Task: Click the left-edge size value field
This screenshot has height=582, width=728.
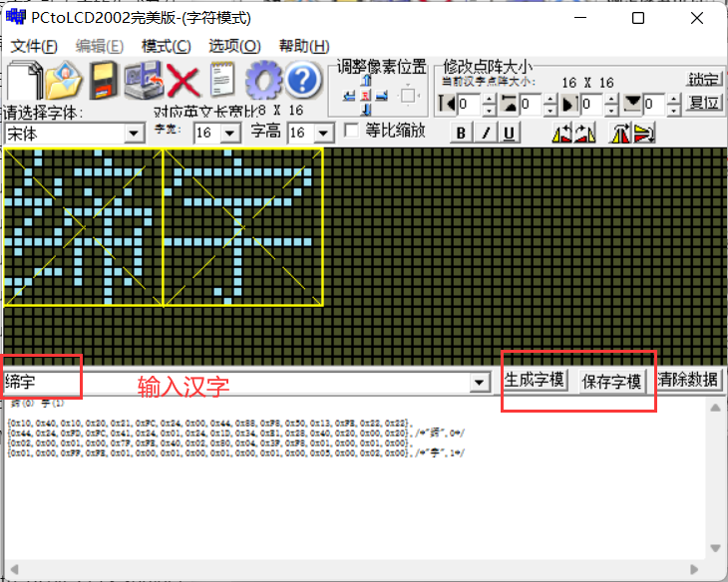Action: pyautogui.click(x=470, y=104)
